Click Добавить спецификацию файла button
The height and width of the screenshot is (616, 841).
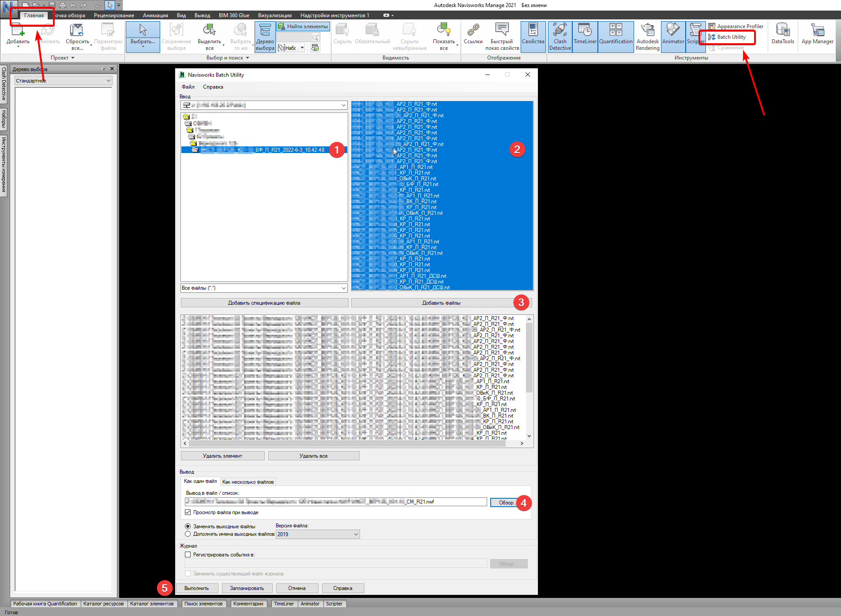point(264,303)
